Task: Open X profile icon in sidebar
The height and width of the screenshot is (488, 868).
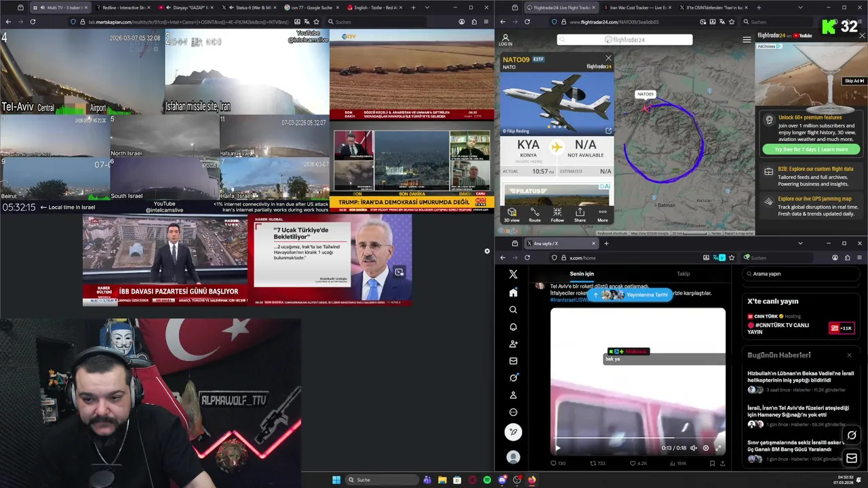Action: [513, 394]
